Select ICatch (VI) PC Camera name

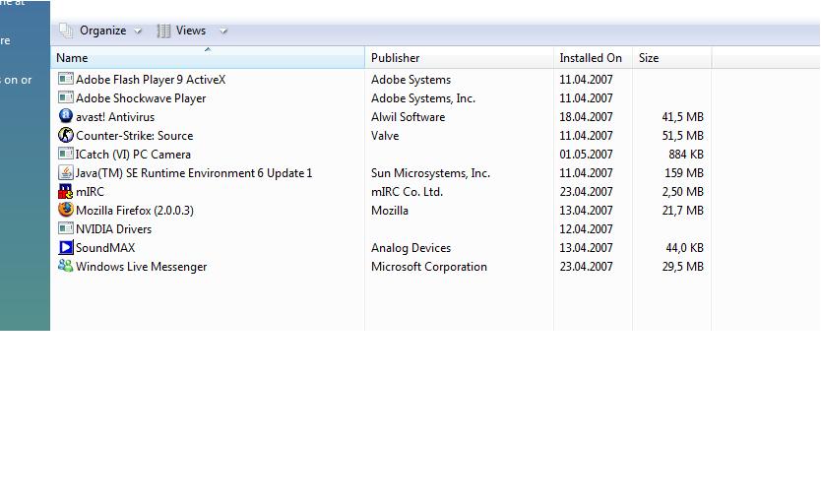[133, 155]
